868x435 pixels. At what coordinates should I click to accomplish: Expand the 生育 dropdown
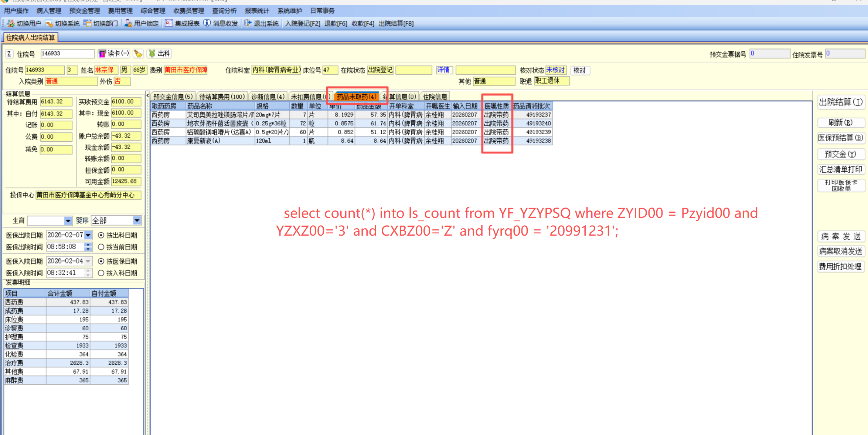click(68, 221)
